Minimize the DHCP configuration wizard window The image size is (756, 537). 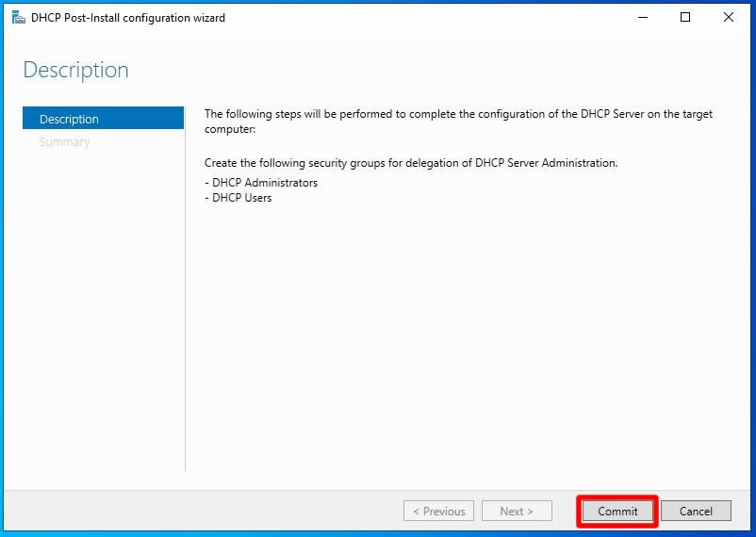point(643,17)
